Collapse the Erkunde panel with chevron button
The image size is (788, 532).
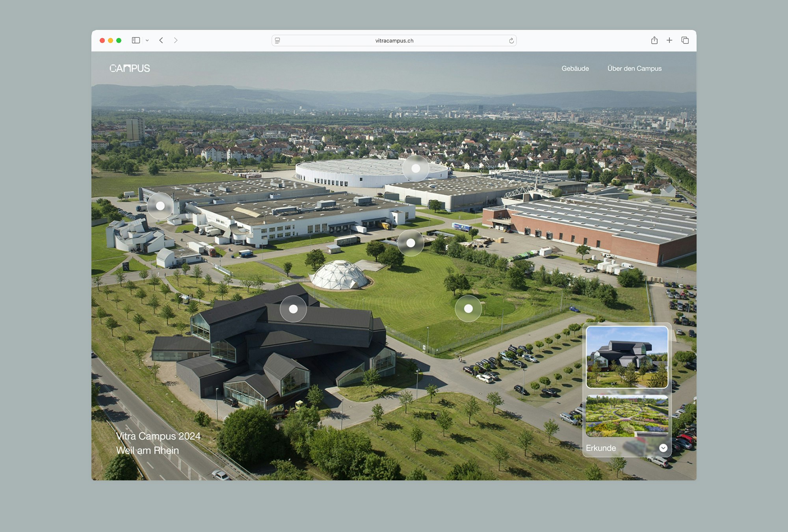click(x=663, y=448)
